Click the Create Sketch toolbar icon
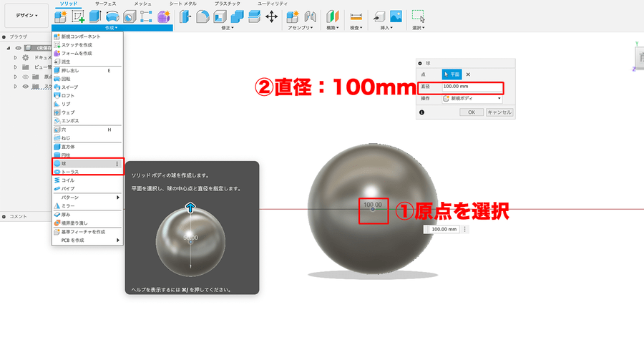The image size is (644, 345). (78, 16)
